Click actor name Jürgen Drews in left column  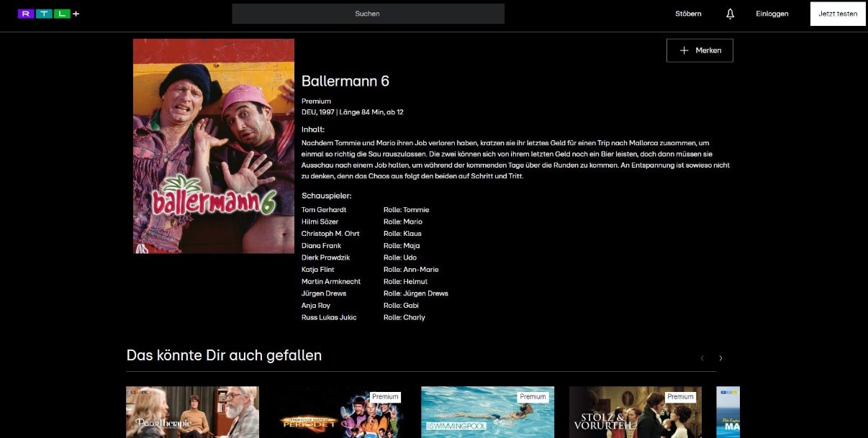click(324, 293)
